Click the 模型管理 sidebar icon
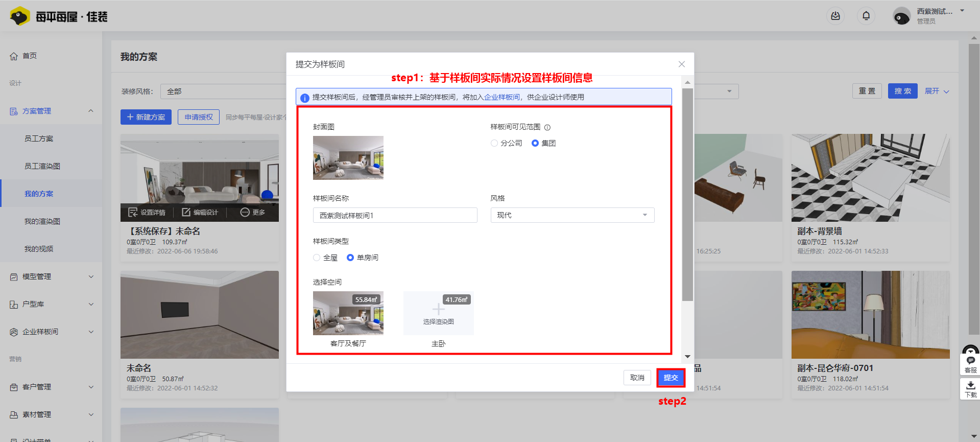 (x=14, y=277)
